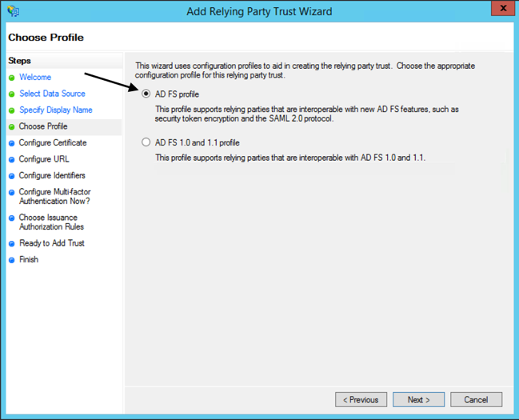The image size is (519, 420).
Task: Go back with the < Previous button
Action: coord(361,400)
